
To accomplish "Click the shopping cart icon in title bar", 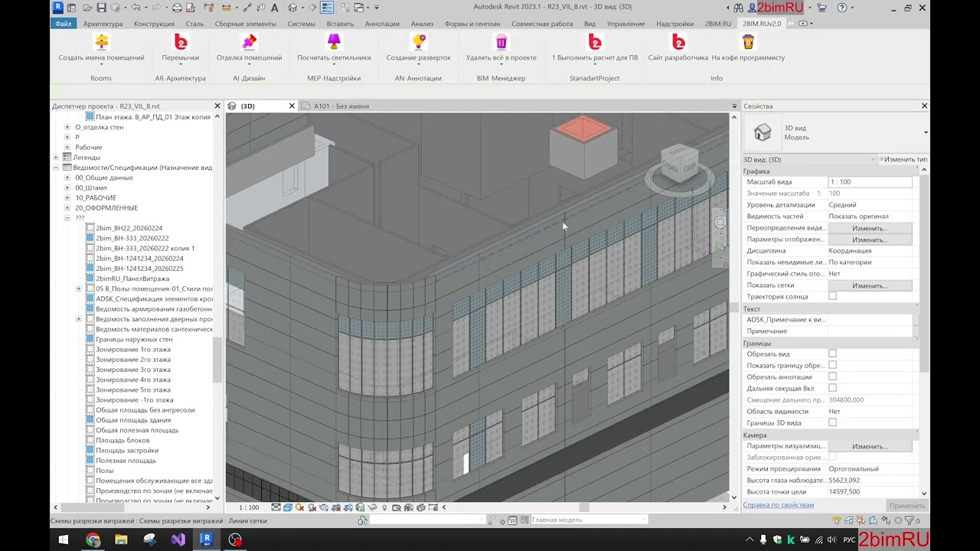I will (x=822, y=8).
